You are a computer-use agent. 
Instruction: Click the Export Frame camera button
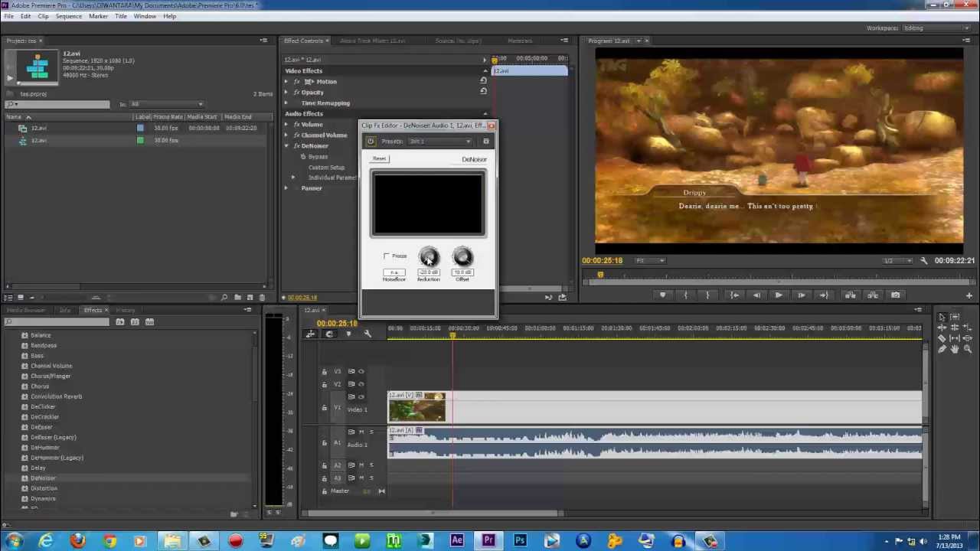point(895,295)
